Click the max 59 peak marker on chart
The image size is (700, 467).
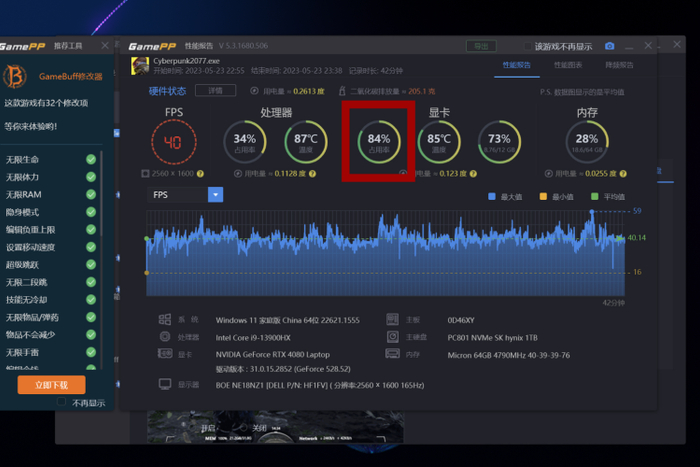pos(592,211)
